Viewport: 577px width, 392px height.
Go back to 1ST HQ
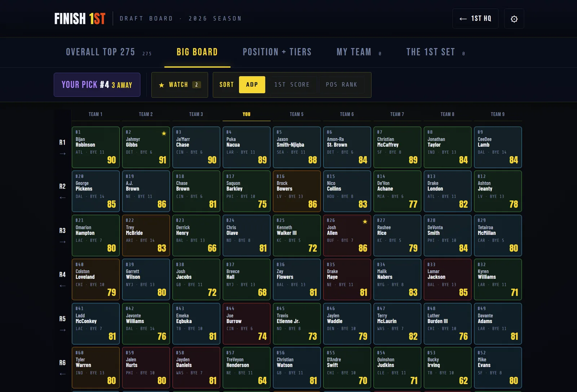click(475, 19)
